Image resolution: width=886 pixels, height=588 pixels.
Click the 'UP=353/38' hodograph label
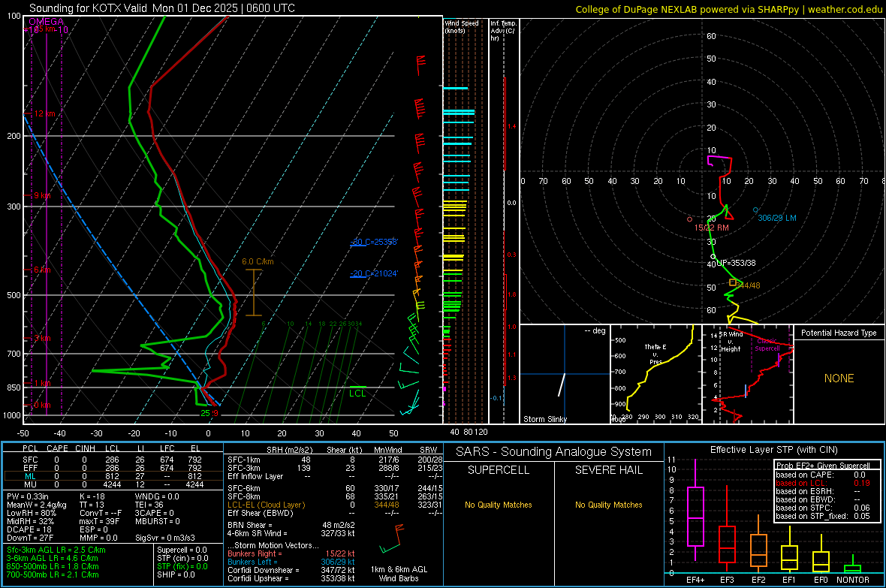click(737, 263)
